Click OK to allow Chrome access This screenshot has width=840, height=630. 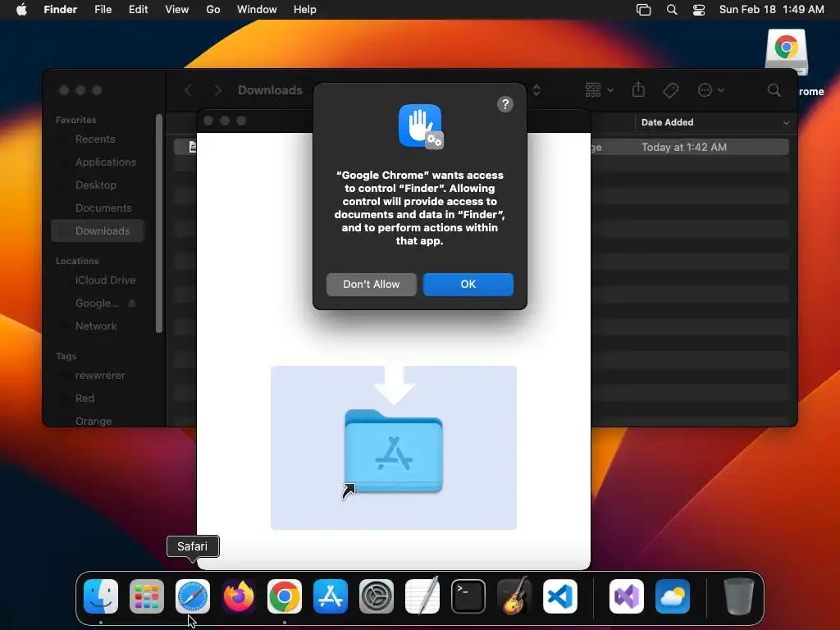(x=468, y=285)
